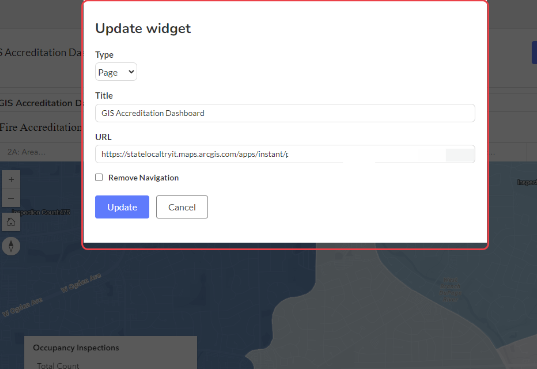Reset map orientation with compass icon
537x369 pixels.
[x=11, y=246]
